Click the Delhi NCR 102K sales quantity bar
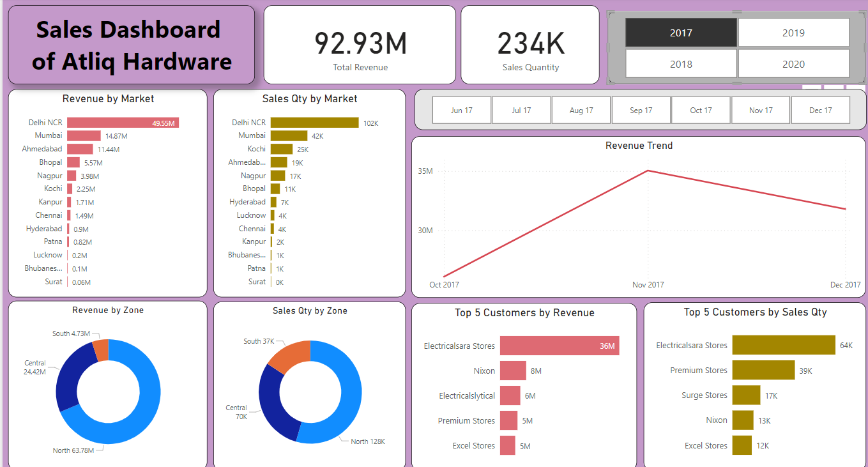The image size is (868, 467). pos(314,123)
